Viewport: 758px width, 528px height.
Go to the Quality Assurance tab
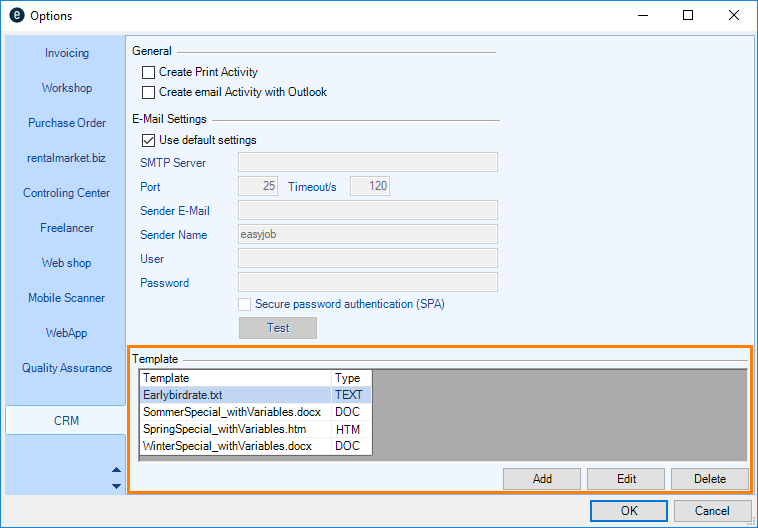(x=66, y=368)
